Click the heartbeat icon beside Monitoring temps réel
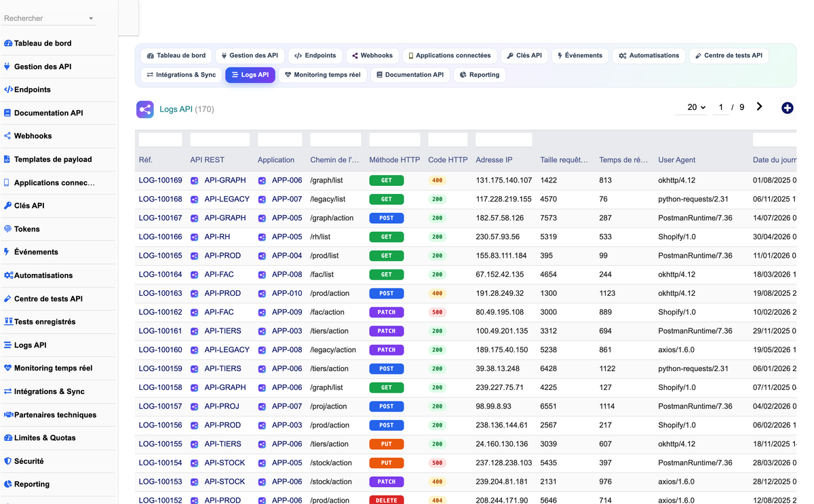This screenshot has width=814, height=504. point(7,368)
